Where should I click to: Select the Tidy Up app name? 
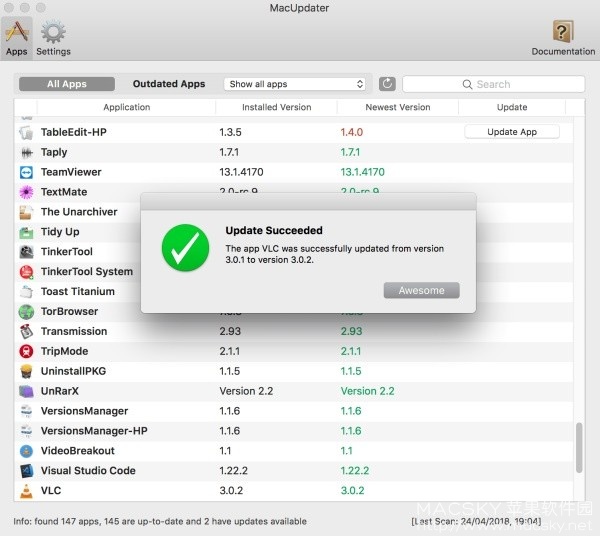[x=60, y=232]
